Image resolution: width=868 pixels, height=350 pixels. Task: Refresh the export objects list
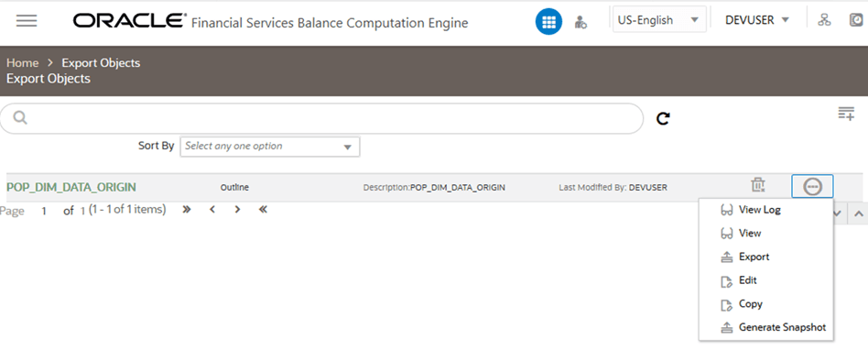(x=663, y=118)
